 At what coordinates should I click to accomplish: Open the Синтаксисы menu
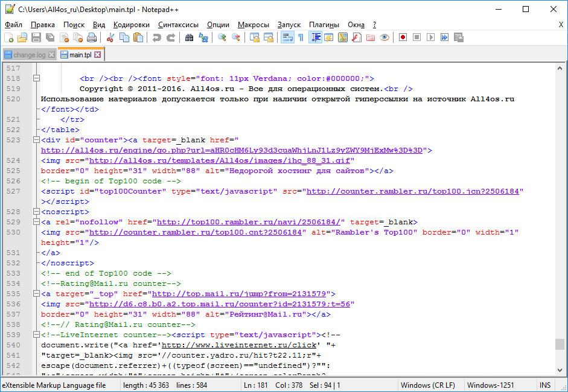pyautogui.click(x=178, y=25)
